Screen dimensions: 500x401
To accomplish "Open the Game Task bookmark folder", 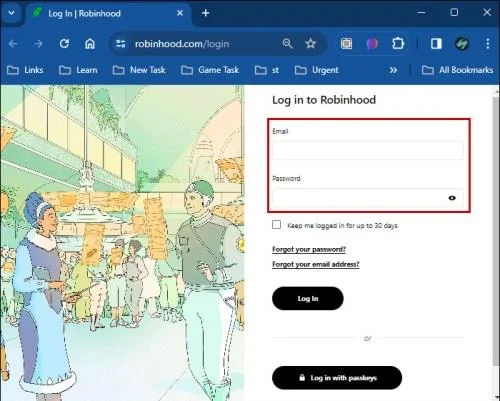I will point(210,70).
